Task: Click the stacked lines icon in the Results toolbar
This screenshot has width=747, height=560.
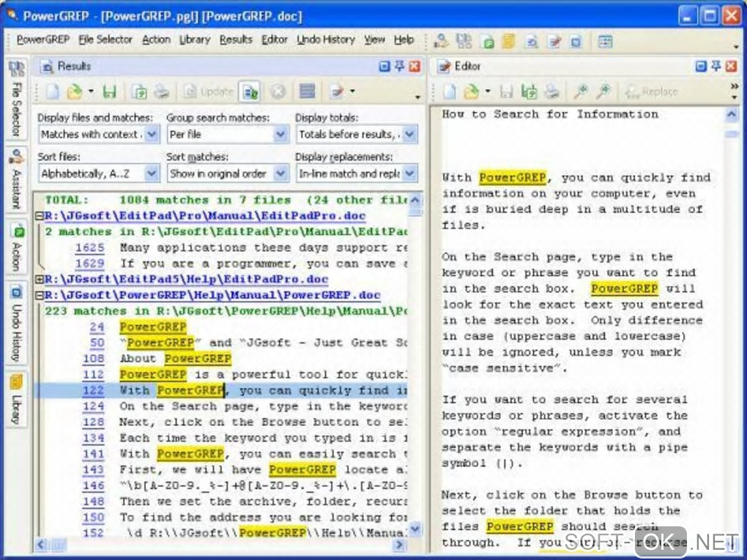Action: pyautogui.click(x=307, y=92)
